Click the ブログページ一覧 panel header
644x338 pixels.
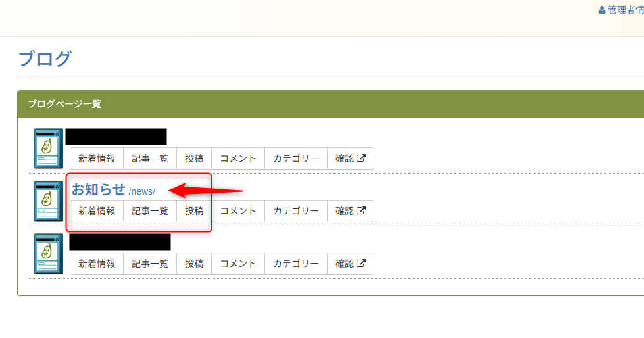point(64,104)
